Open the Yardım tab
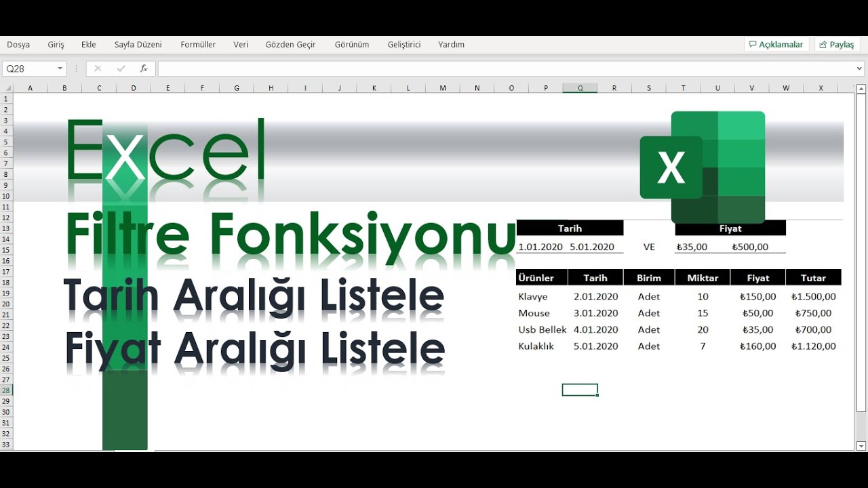Viewport: 868px width, 488px height. [x=452, y=45]
